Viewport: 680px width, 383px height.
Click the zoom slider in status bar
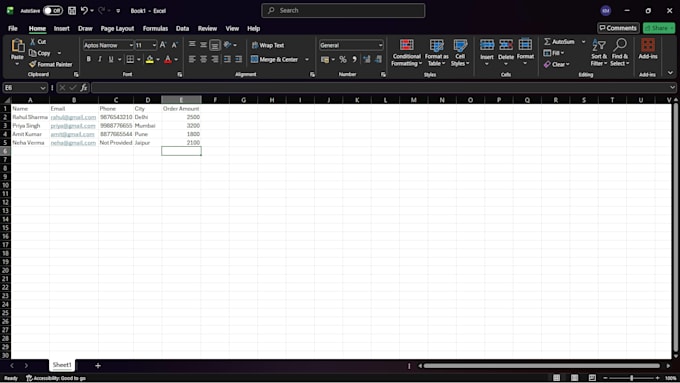[631, 378]
